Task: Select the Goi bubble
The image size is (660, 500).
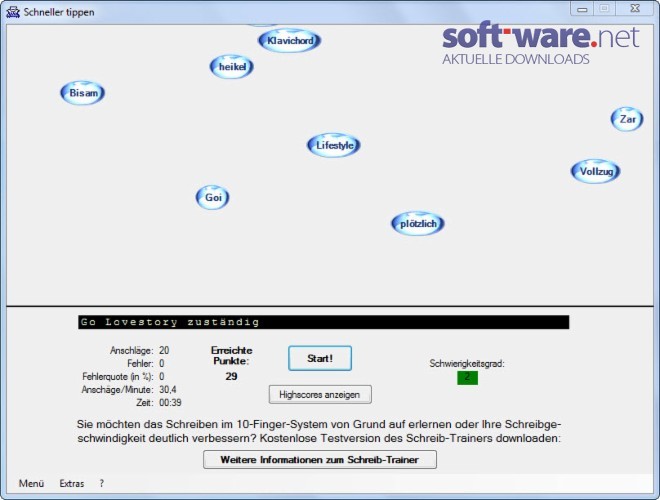Action: (213, 197)
